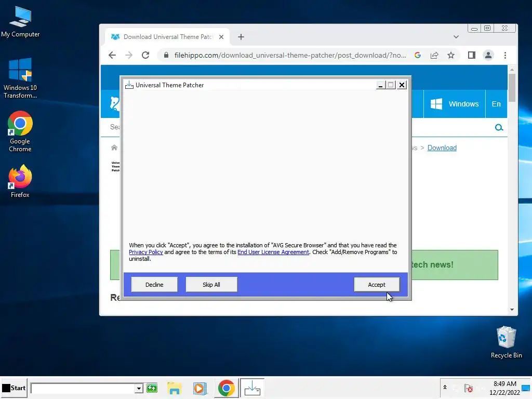Go back in Chrome
The image size is (532, 399).
point(112,55)
